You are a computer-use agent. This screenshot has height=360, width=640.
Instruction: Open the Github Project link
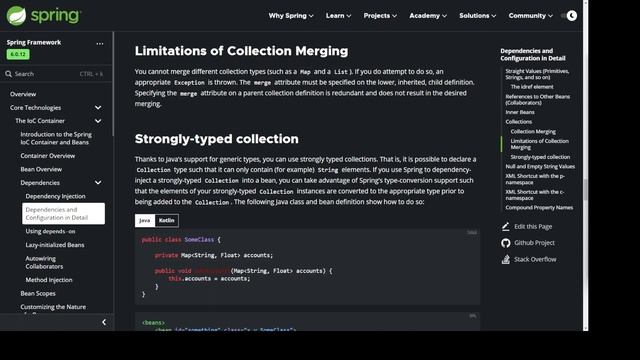(x=534, y=243)
